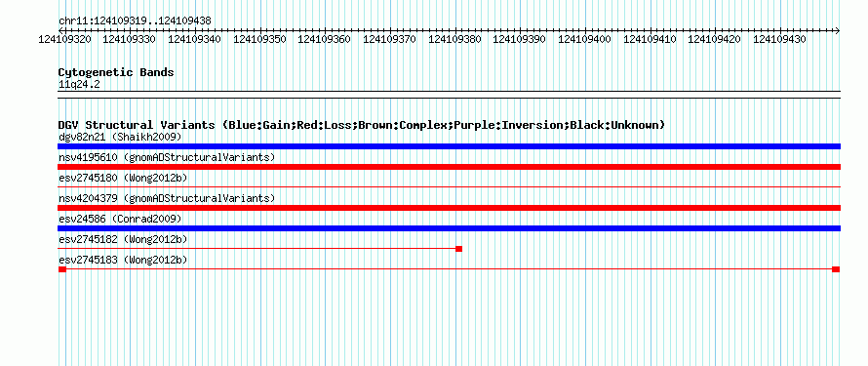Select the esv2745180 (Wong2012b) label

[x=123, y=178]
